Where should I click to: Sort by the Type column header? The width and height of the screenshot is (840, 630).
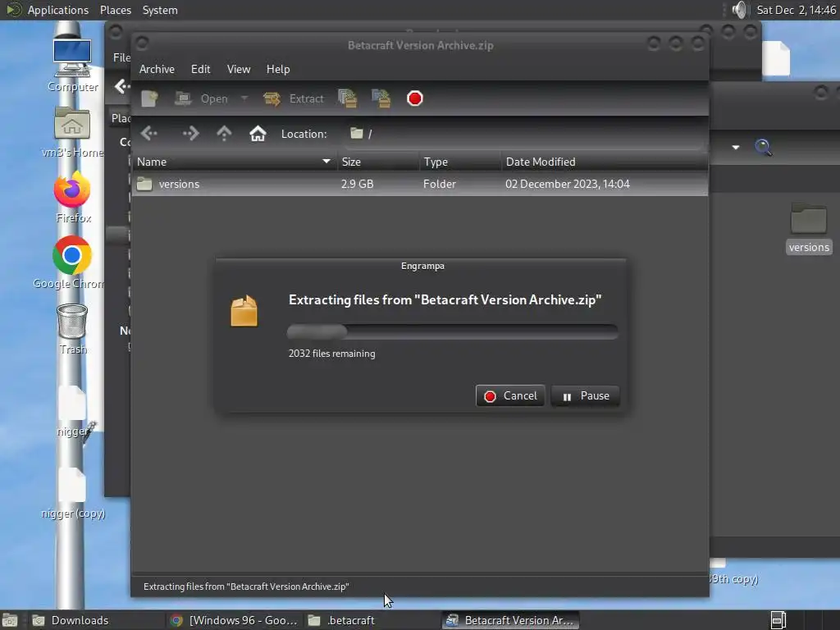460,162
